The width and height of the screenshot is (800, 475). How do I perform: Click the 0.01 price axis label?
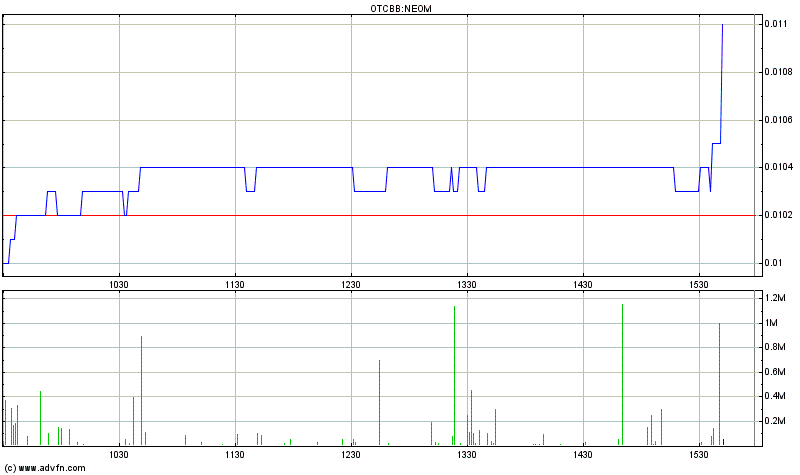tap(774, 263)
